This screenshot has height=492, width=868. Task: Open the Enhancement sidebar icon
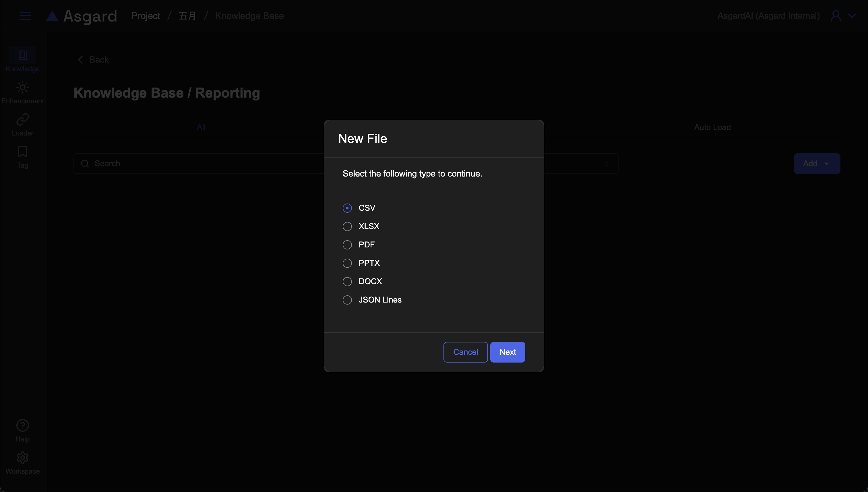click(x=22, y=88)
